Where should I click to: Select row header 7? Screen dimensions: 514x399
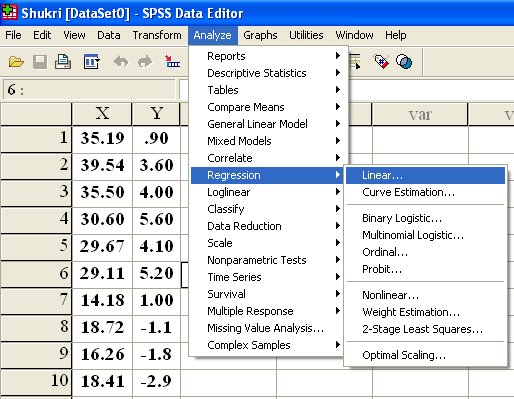(x=36, y=301)
